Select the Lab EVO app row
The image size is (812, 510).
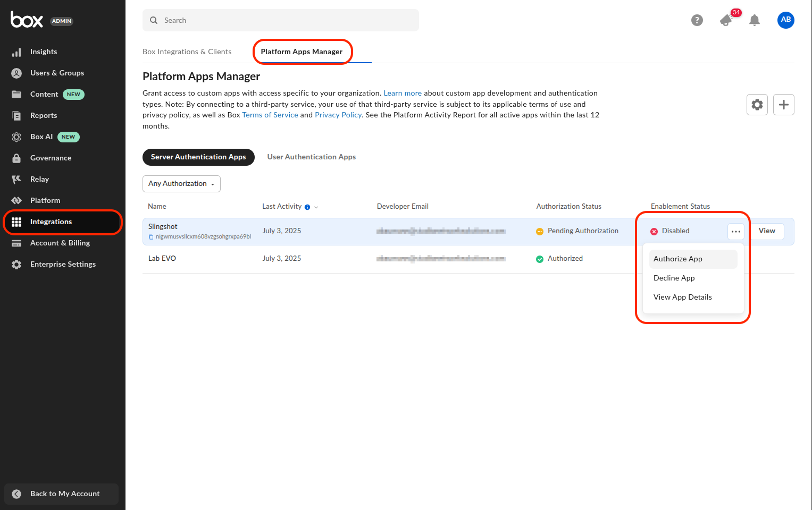click(468, 259)
